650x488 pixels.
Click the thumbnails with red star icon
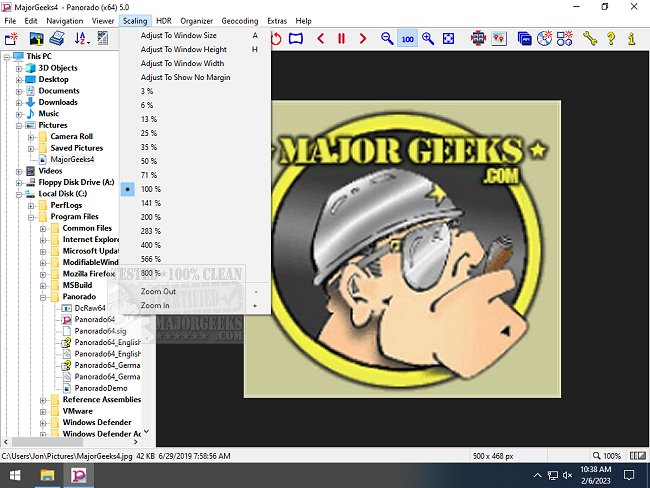pos(565,39)
